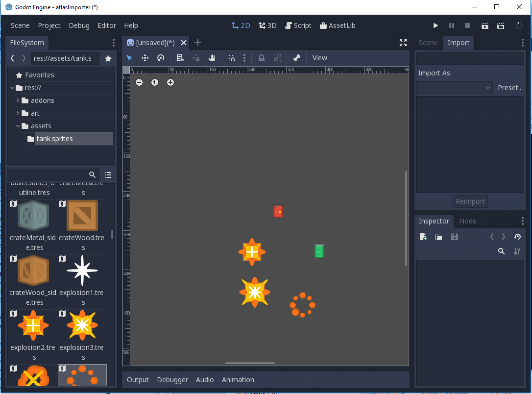This screenshot has width=532, height=394.
Task: Collapse the assets folder
Action: click(18, 126)
